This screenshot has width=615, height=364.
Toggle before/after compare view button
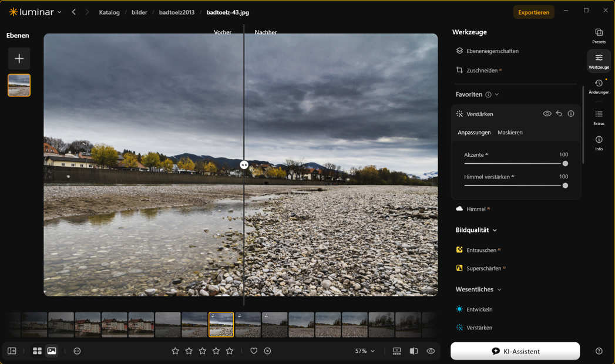[414, 351]
